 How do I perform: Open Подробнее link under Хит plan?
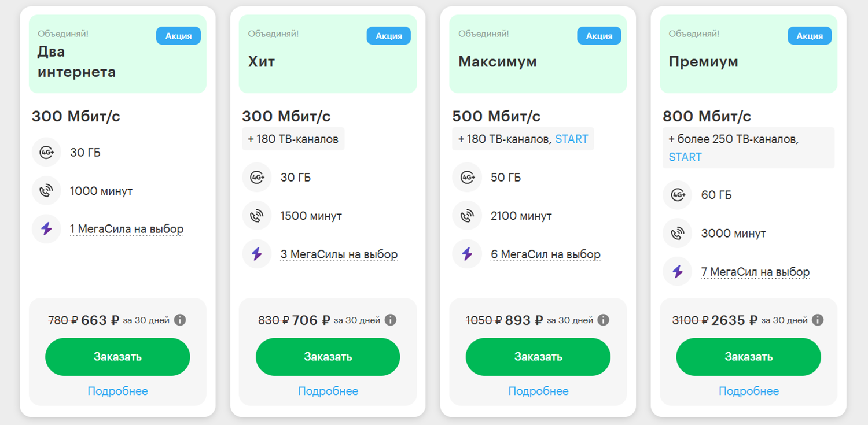pyautogui.click(x=328, y=391)
